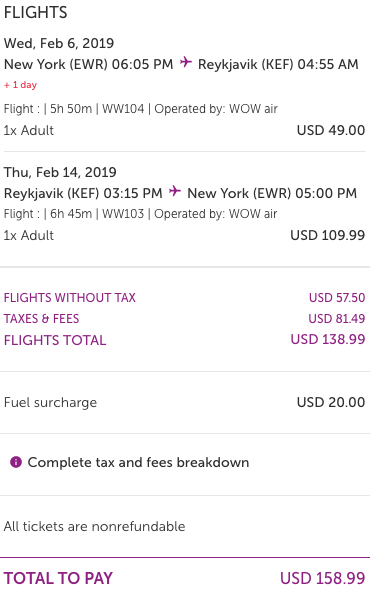The width and height of the screenshot is (370, 591).
Task: Click the USD 109.99 return fare
Action: pyautogui.click(x=327, y=235)
